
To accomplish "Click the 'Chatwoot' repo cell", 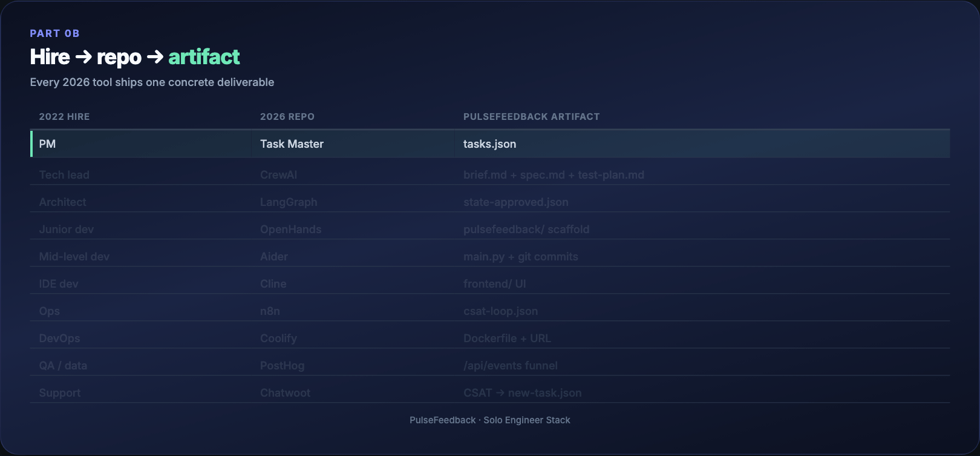I will (285, 393).
